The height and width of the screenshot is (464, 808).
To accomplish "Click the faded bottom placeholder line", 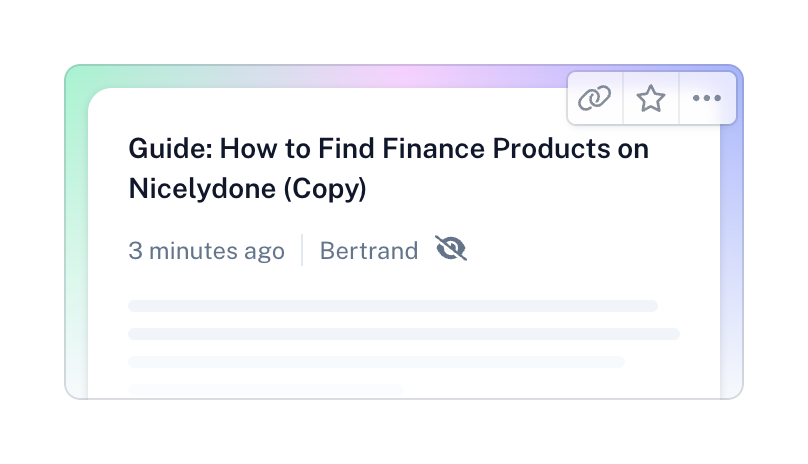I will coord(265,388).
